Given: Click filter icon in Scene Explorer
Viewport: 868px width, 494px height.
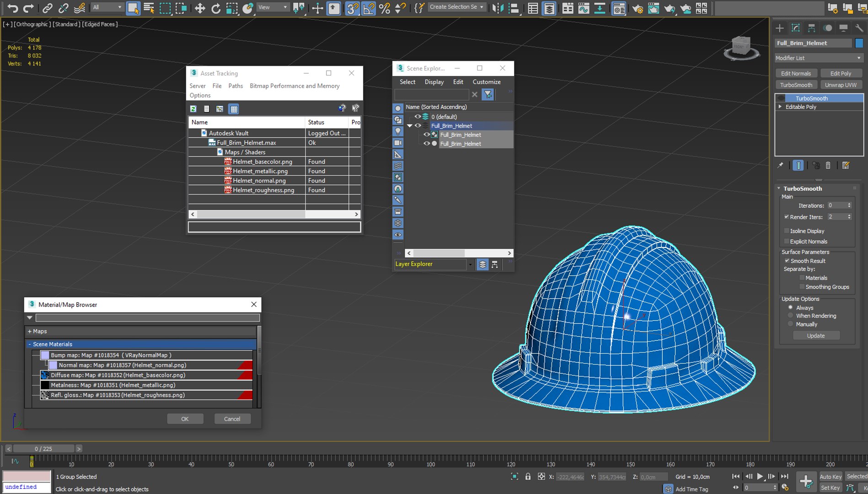Looking at the screenshot, I should click(488, 94).
